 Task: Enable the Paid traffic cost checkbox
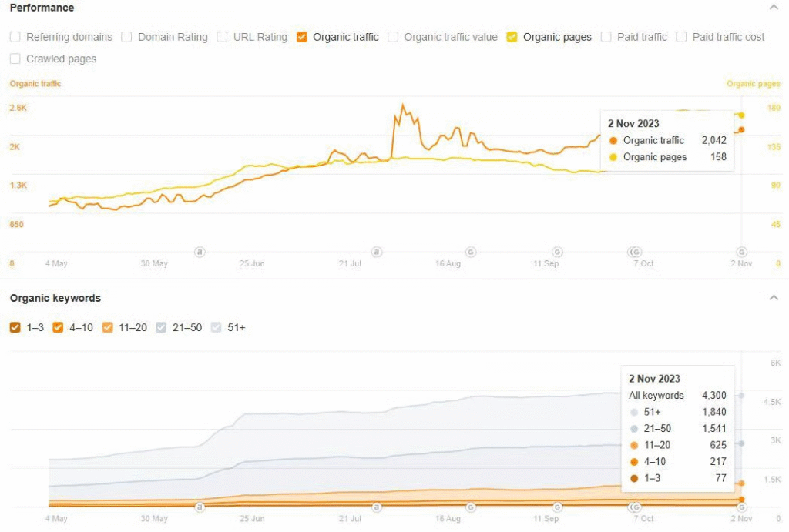coord(682,37)
